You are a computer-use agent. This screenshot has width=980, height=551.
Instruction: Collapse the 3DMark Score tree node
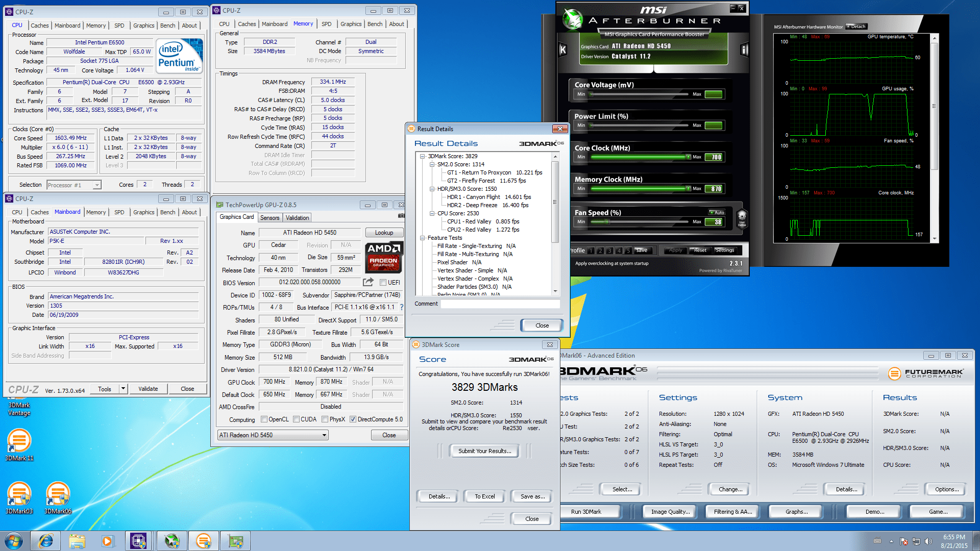(x=422, y=156)
